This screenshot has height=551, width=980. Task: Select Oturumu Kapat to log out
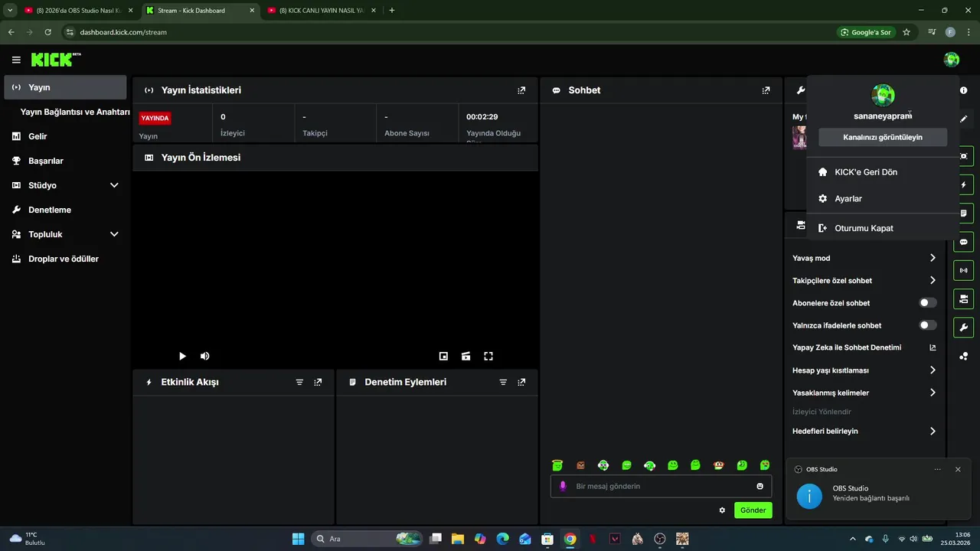pyautogui.click(x=883, y=228)
